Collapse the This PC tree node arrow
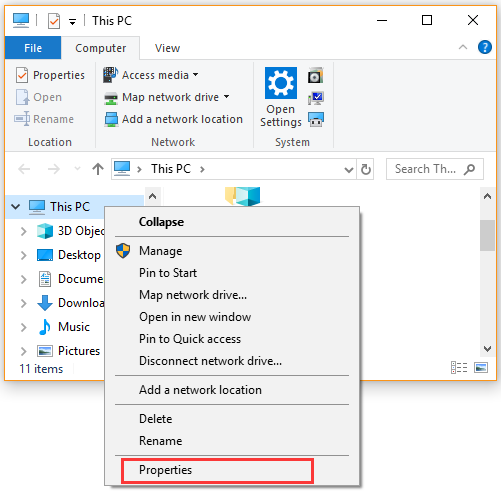 coord(15,207)
